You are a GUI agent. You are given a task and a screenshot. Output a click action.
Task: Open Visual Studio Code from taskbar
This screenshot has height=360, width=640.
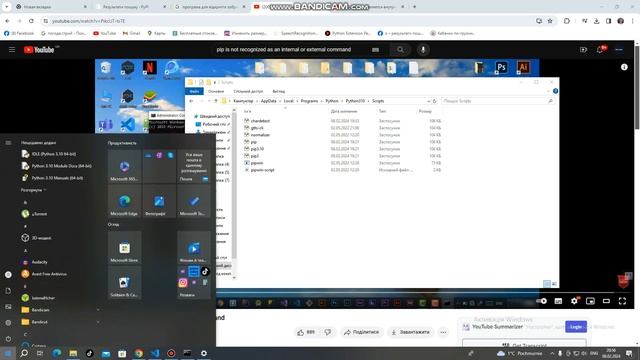pyautogui.click(x=155, y=353)
